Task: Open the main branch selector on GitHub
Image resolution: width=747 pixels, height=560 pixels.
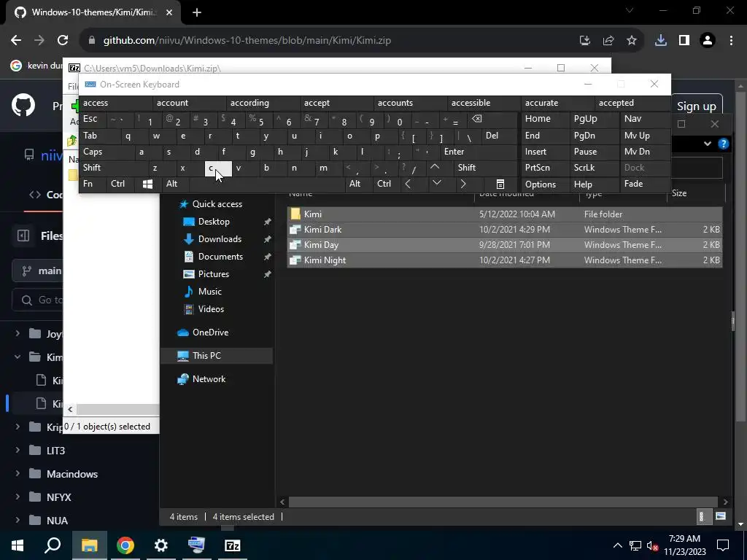Action: pos(38,271)
